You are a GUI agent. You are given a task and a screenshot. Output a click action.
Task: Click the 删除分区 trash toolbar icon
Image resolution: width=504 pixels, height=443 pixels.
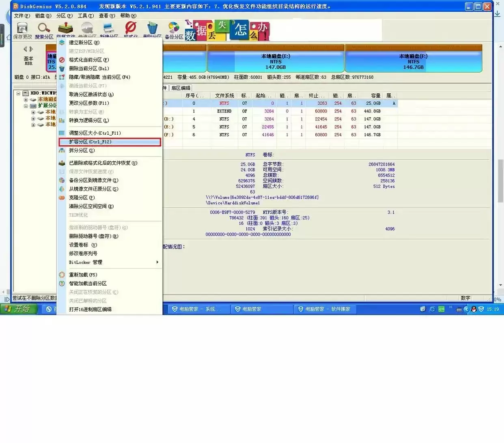[x=152, y=28]
